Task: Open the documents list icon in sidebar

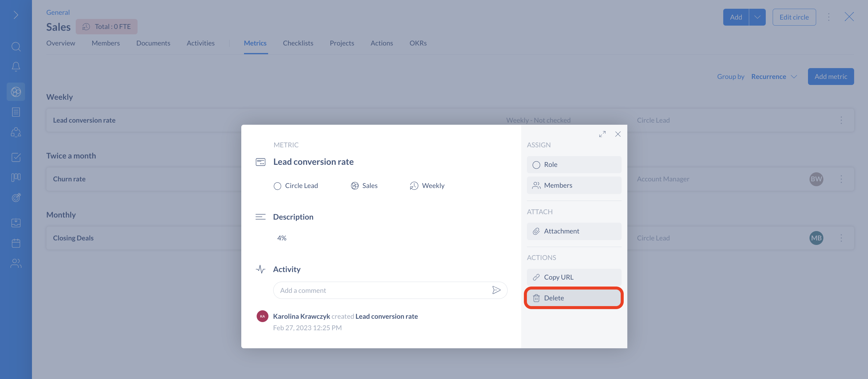Action: (x=16, y=112)
